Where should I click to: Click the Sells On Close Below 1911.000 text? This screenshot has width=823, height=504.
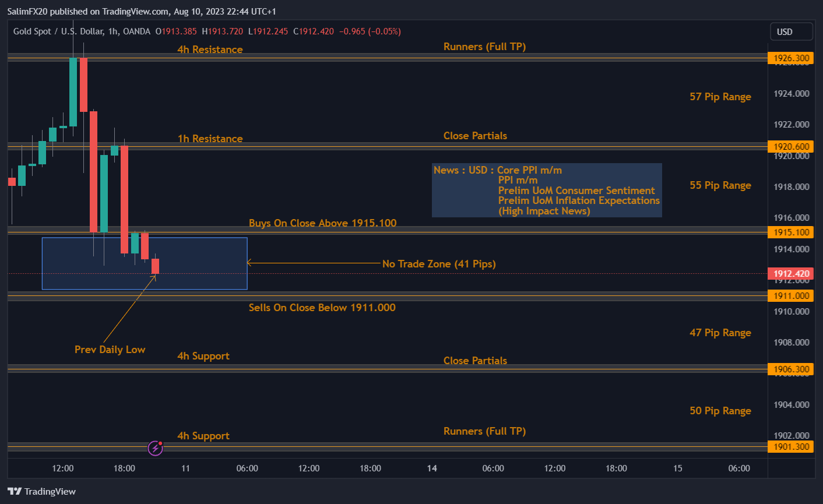point(322,307)
